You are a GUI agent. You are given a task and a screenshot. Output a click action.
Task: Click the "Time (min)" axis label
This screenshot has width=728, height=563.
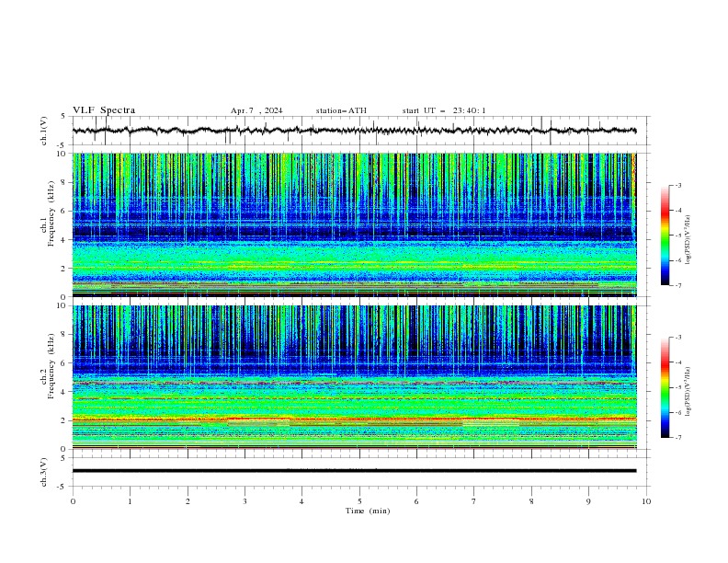368,511
